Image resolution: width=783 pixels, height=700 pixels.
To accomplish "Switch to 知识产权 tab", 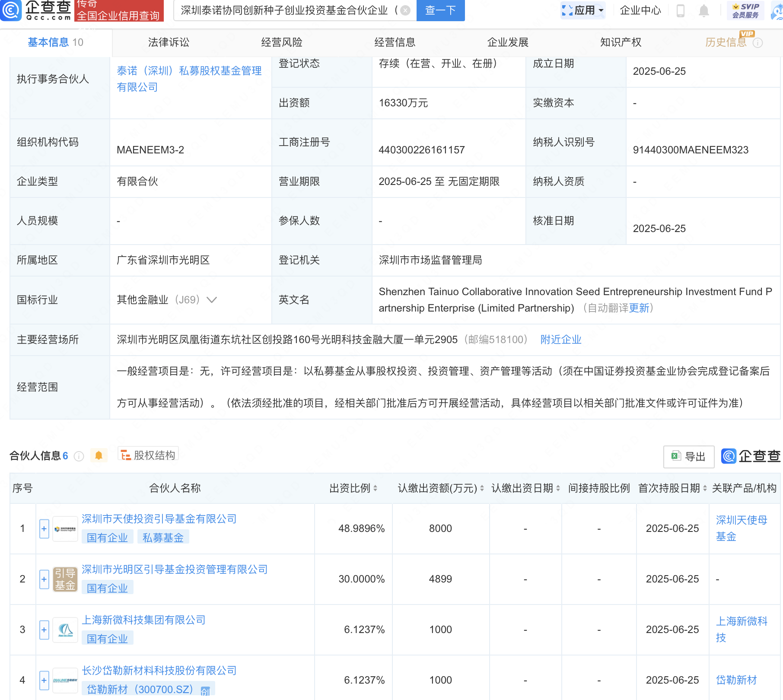I will click(x=621, y=42).
